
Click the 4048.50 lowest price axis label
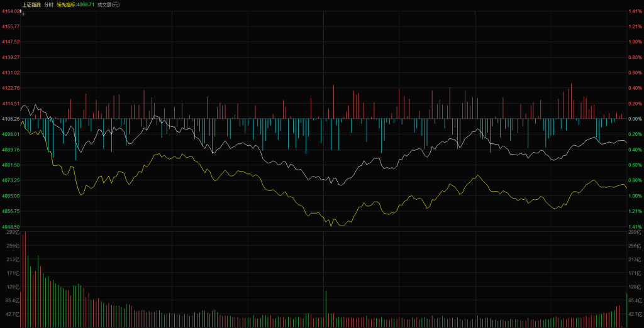(x=11, y=227)
